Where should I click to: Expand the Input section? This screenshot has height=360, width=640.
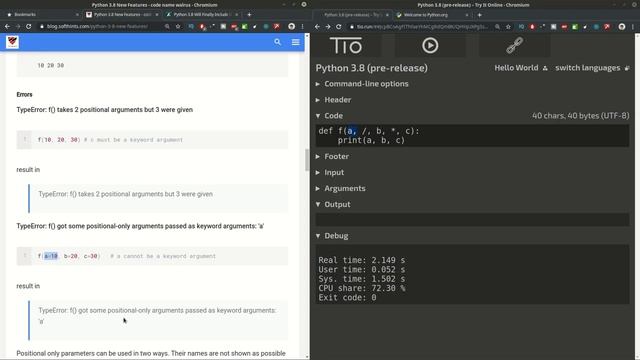coord(330,172)
